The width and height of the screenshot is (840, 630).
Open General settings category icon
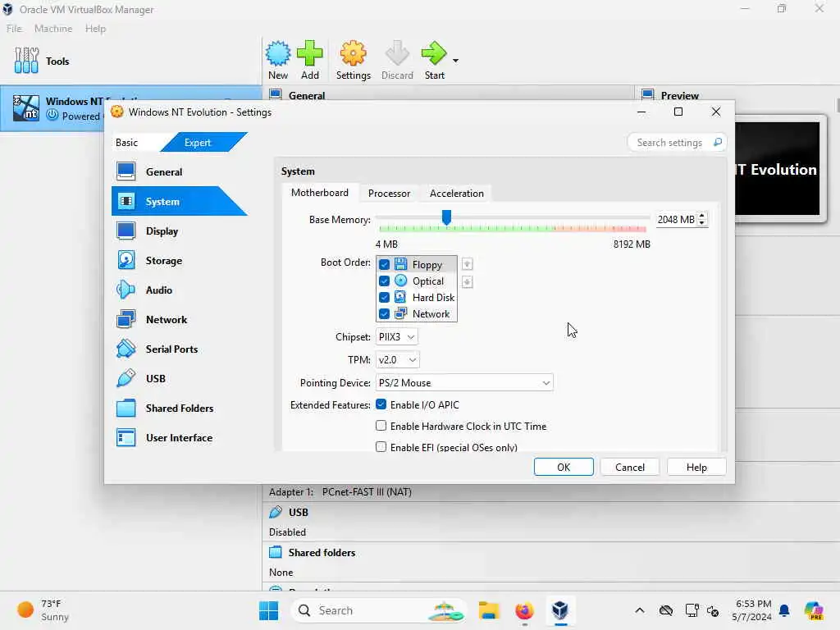point(126,172)
